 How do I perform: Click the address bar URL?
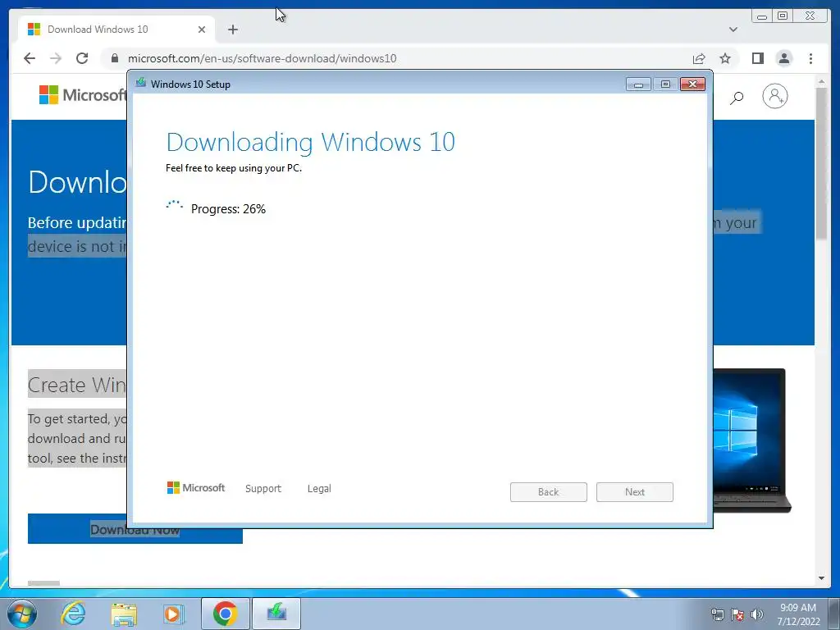[x=262, y=58]
